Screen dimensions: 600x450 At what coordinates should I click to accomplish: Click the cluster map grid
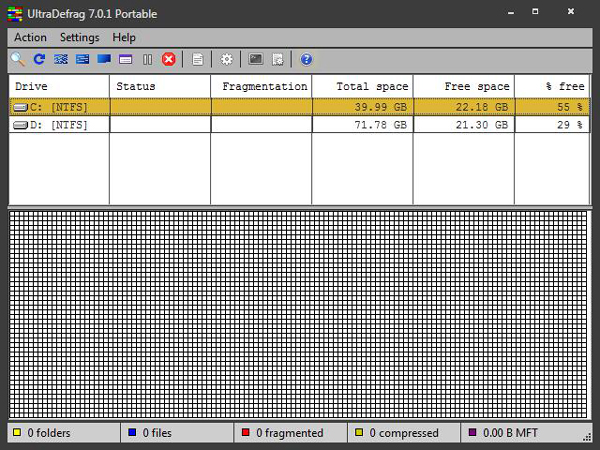tap(298, 315)
